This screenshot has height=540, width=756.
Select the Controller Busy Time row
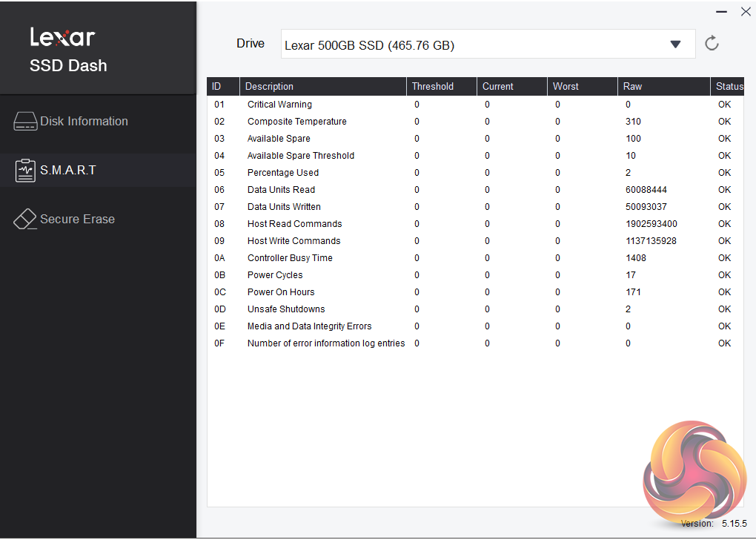(475, 257)
